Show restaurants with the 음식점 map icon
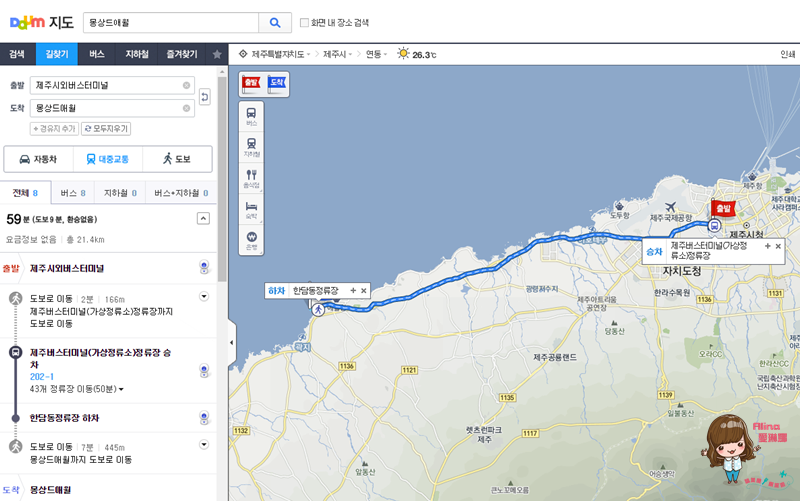The image size is (800, 501). [252, 178]
